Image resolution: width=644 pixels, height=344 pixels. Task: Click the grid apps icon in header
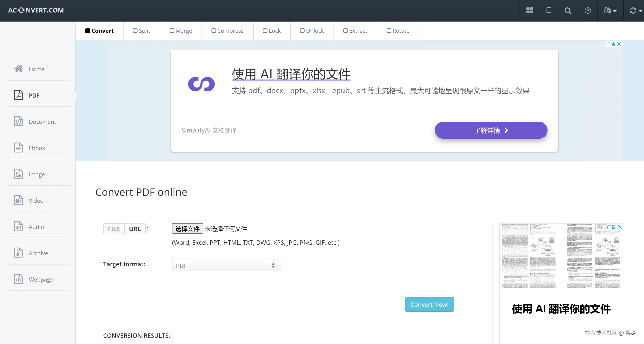click(x=529, y=11)
